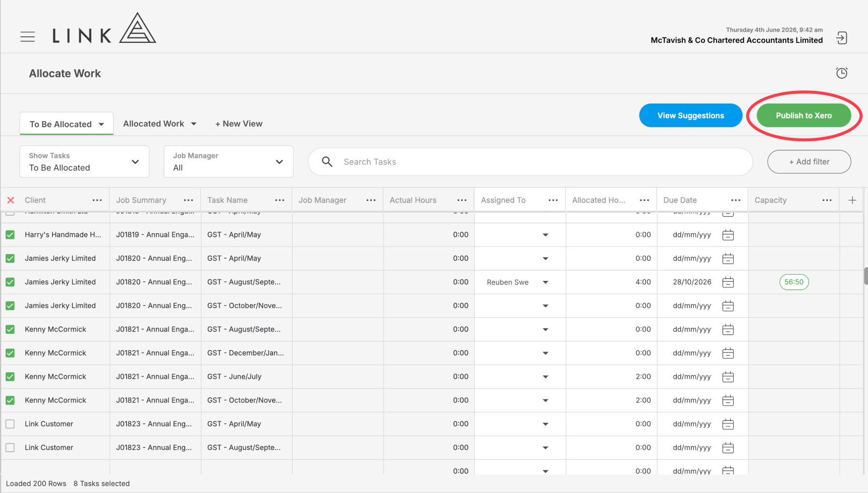This screenshot has height=493, width=868.
Task: Sort by Due Date column header
Action: [680, 200]
